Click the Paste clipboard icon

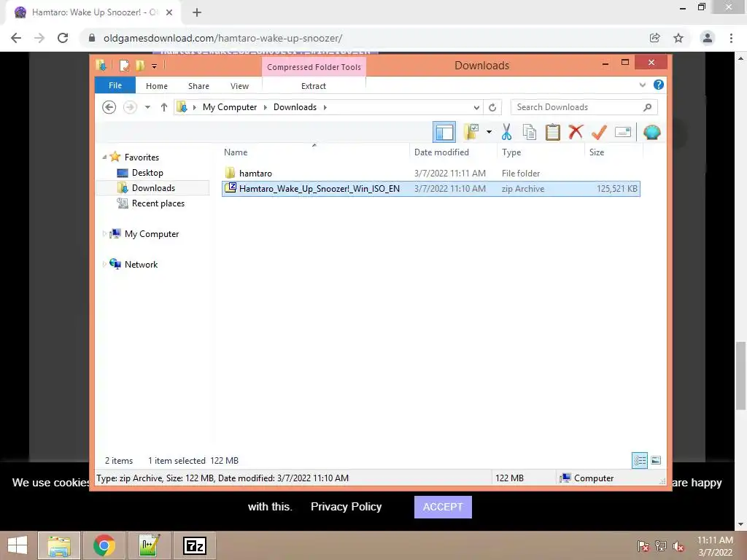coord(553,132)
